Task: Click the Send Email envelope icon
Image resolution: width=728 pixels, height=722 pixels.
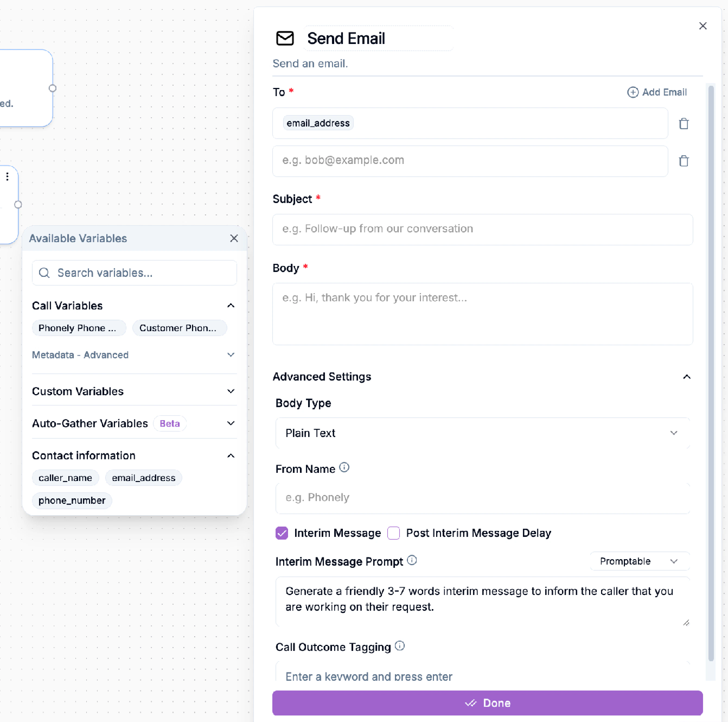Action: (285, 38)
